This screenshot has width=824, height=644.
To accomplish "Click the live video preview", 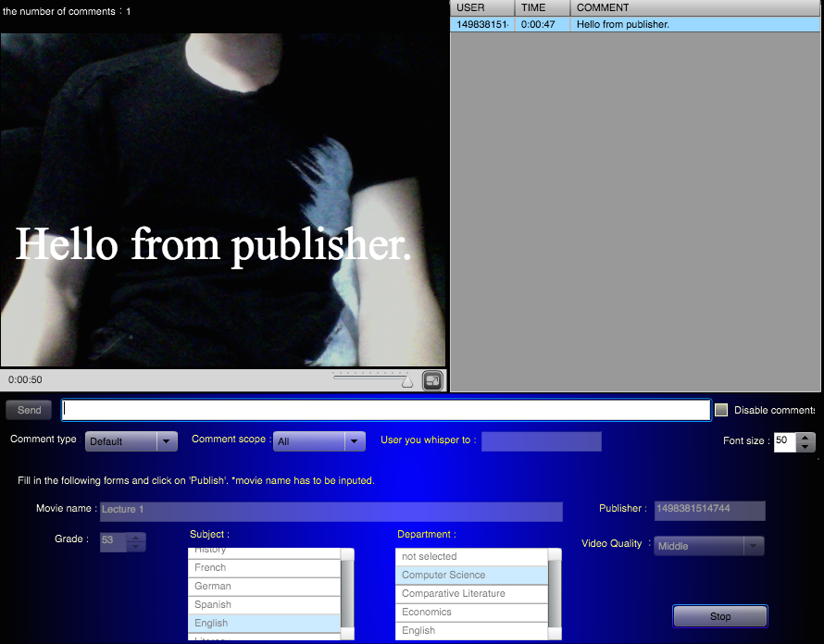I will point(223,200).
